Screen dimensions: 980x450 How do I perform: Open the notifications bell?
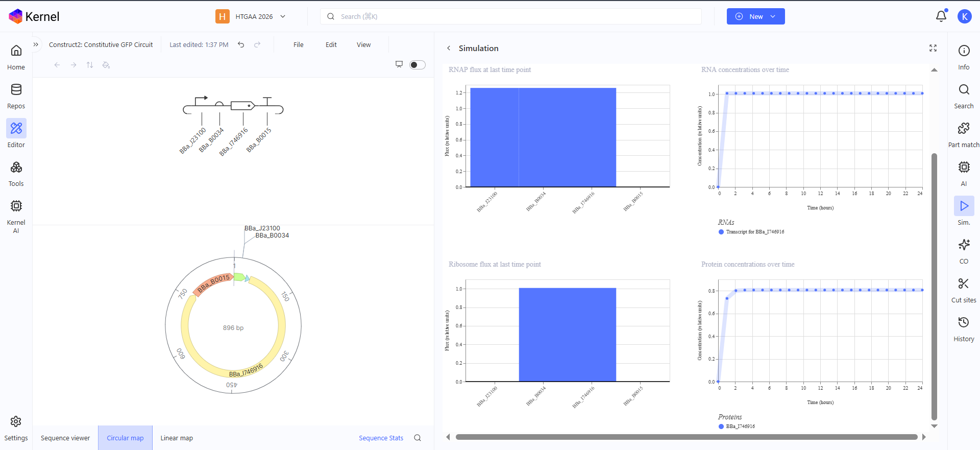[941, 16]
